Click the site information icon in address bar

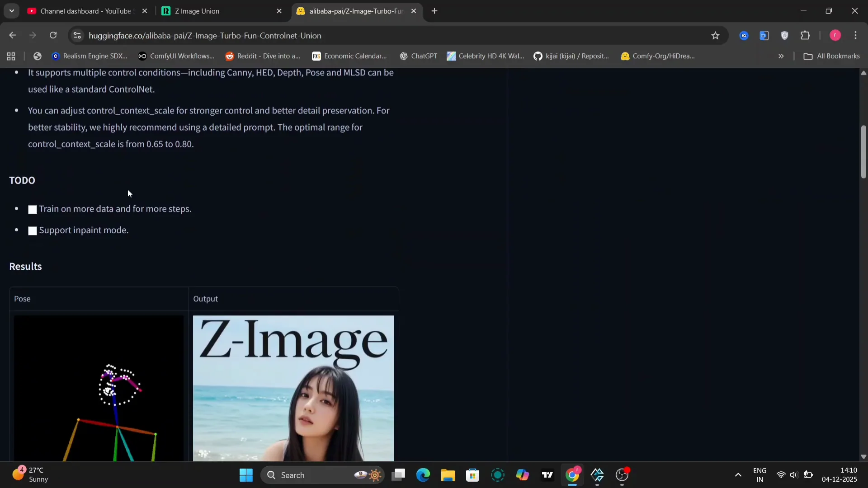click(77, 35)
